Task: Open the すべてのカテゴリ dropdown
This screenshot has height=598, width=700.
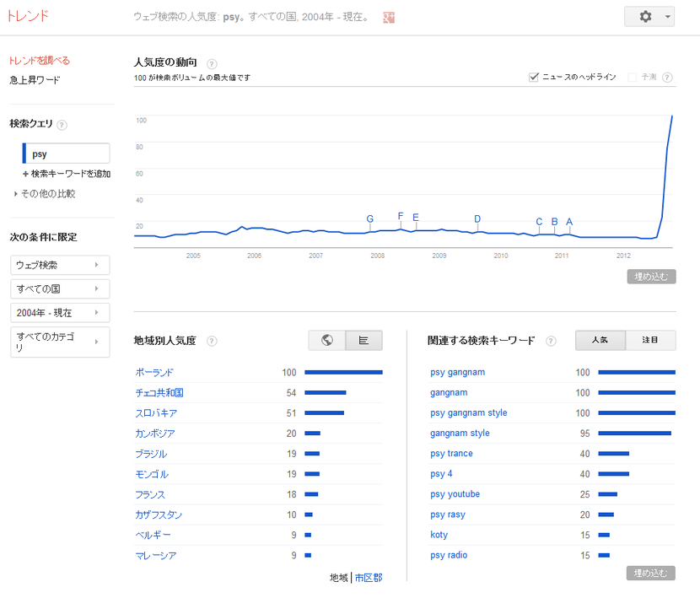Action: tap(60, 342)
